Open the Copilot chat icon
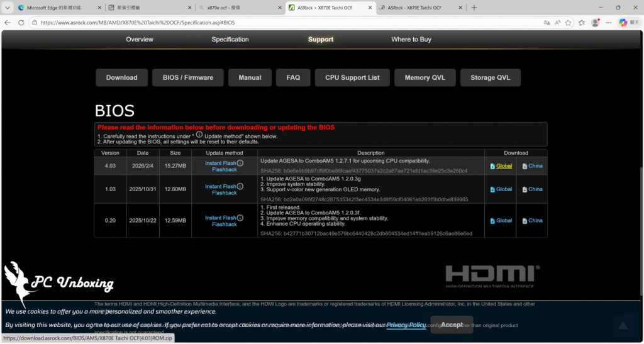Image resolution: width=644 pixels, height=344 pixels. [x=623, y=23]
